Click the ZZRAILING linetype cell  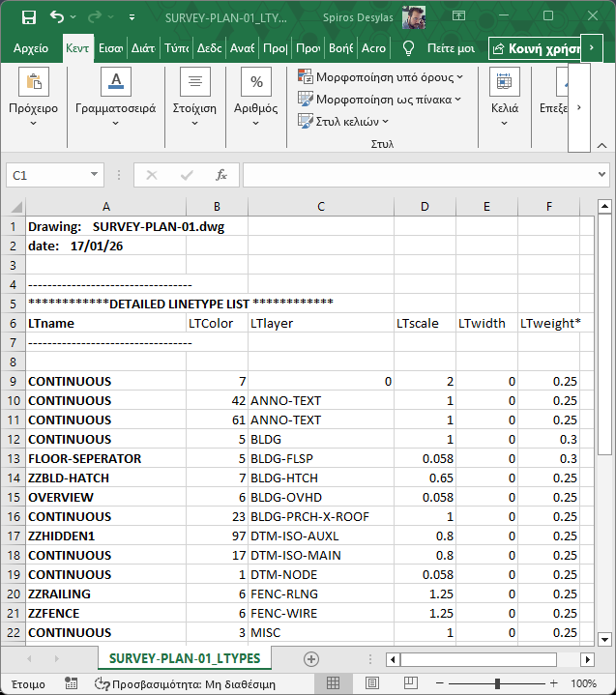click(106, 594)
